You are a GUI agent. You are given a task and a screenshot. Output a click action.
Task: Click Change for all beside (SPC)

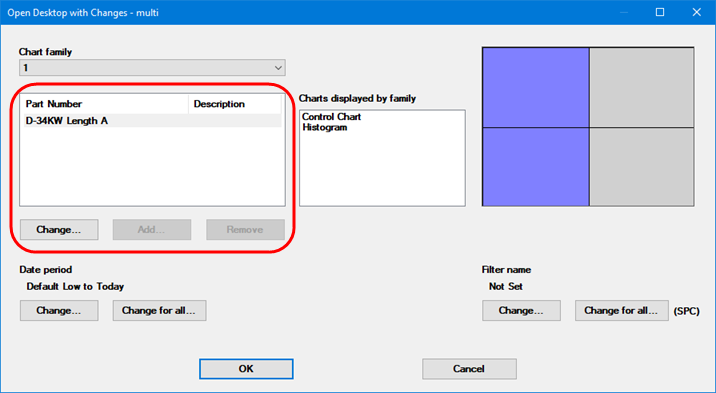click(621, 310)
